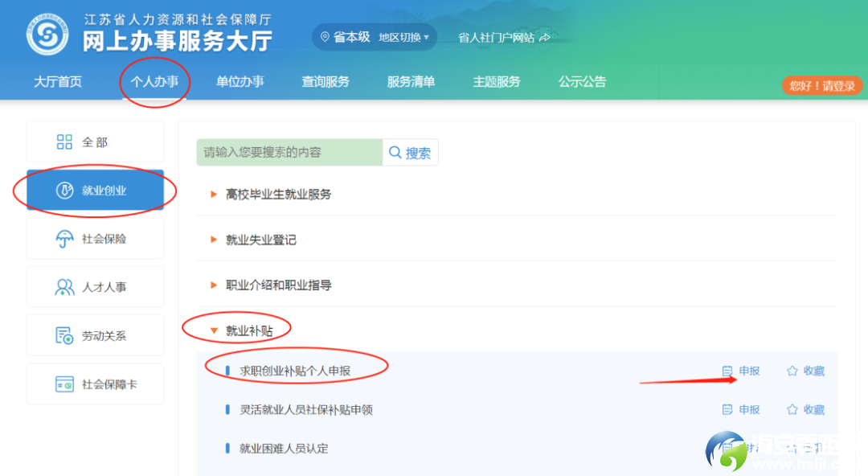The image size is (868, 476).
Task: Click the search input field
Action: click(x=289, y=152)
